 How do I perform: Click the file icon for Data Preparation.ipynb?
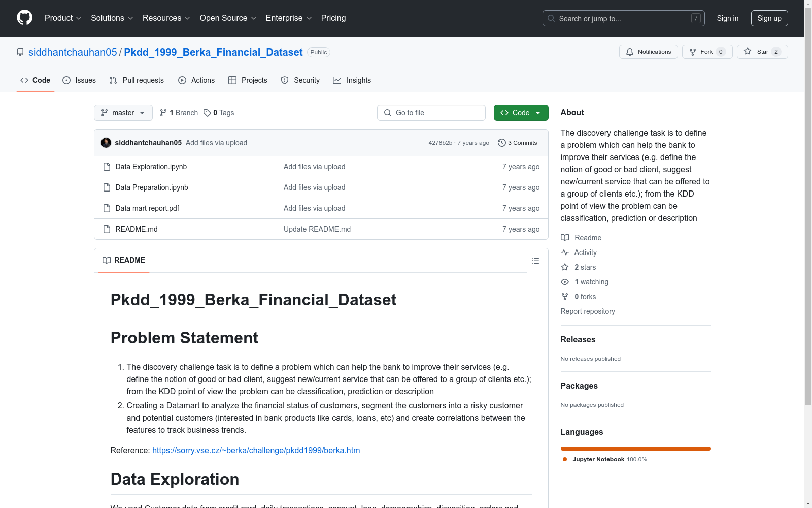pyautogui.click(x=107, y=187)
